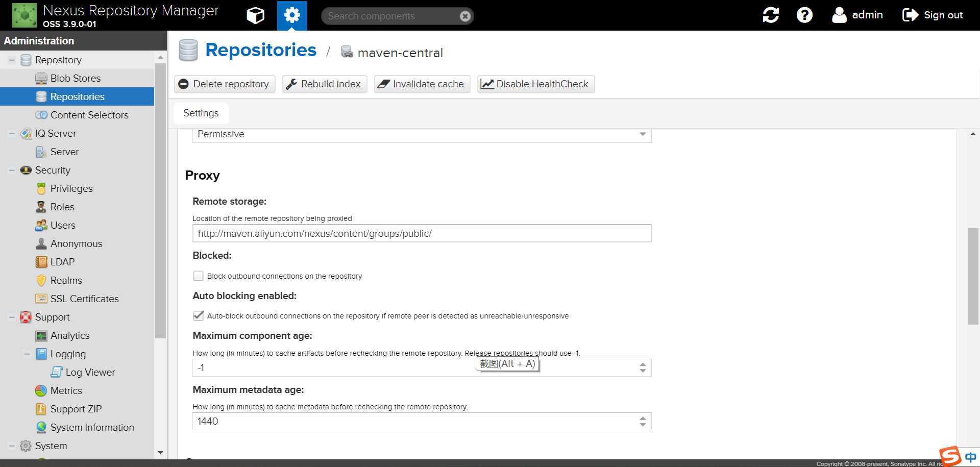
Task: Collapse the Repository tree node
Action: point(11,60)
